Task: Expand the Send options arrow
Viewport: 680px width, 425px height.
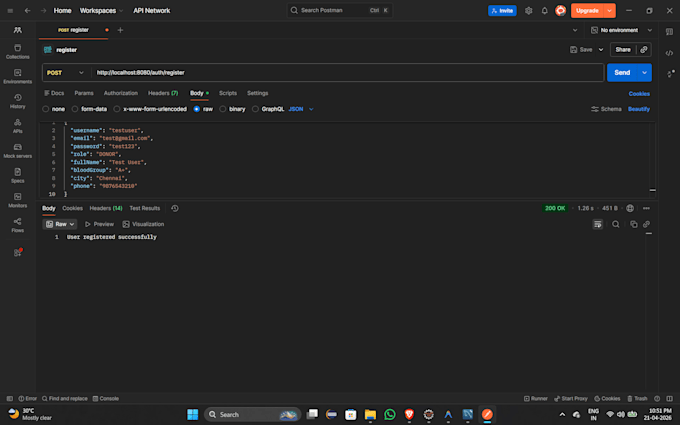Action: [644, 72]
